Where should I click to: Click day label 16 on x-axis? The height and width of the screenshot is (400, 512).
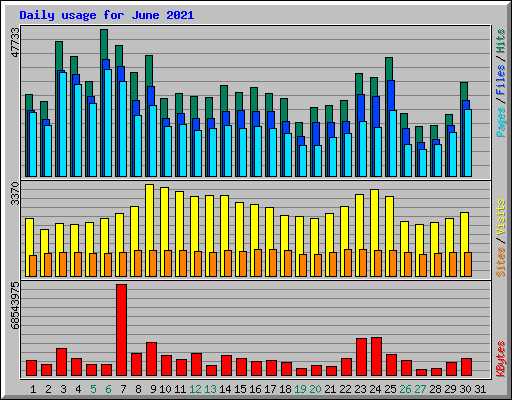tap(255, 389)
